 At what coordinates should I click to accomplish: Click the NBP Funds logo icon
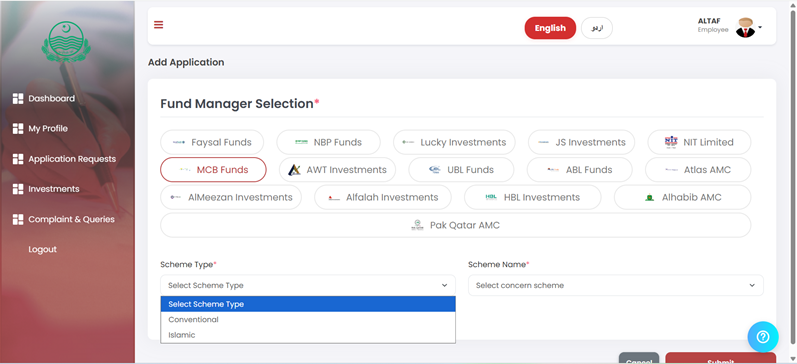301,142
